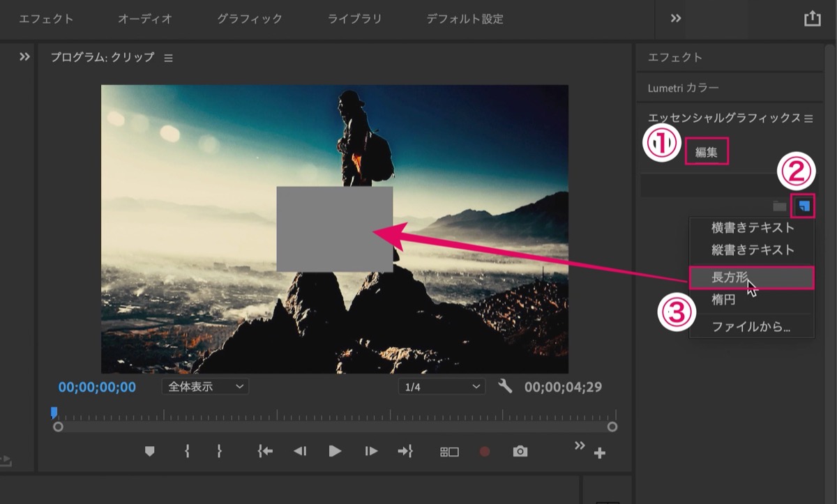Click the red circle transport button
This screenshot has width=837, height=504.
click(485, 452)
